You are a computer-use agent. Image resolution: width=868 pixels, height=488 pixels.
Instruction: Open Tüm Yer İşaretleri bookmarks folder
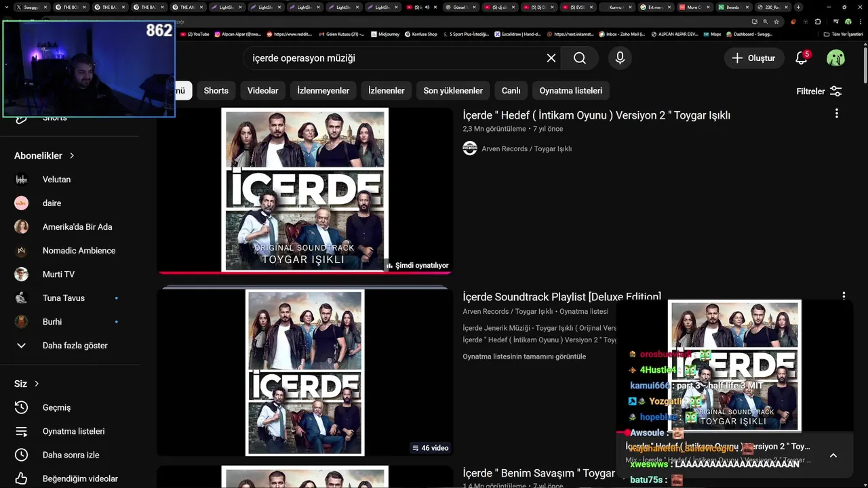point(843,34)
